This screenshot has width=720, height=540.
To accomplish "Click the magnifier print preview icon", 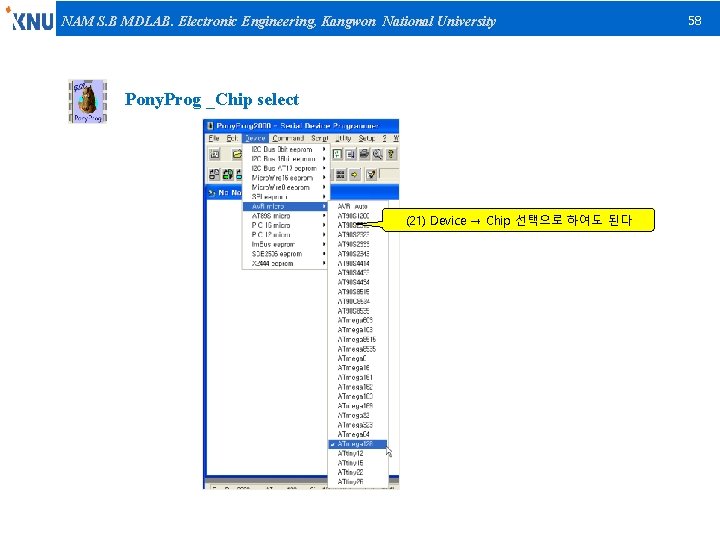I will [377, 154].
